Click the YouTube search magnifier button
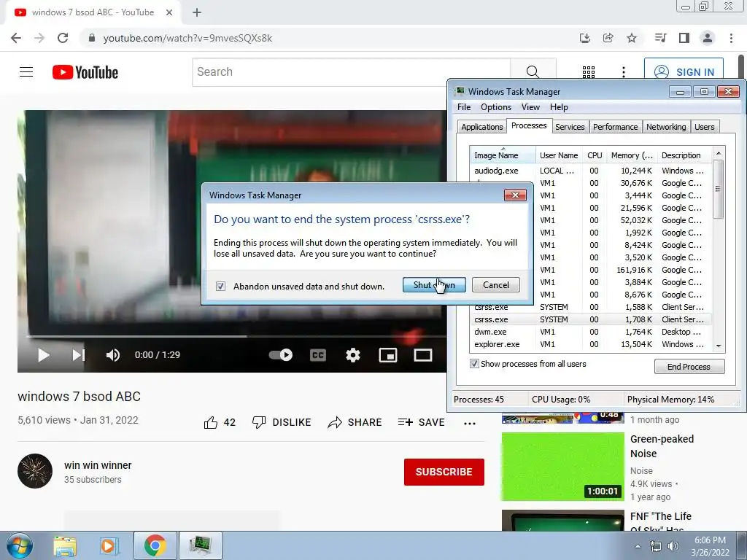The width and height of the screenshot is (747, 560). coord(533,72)
